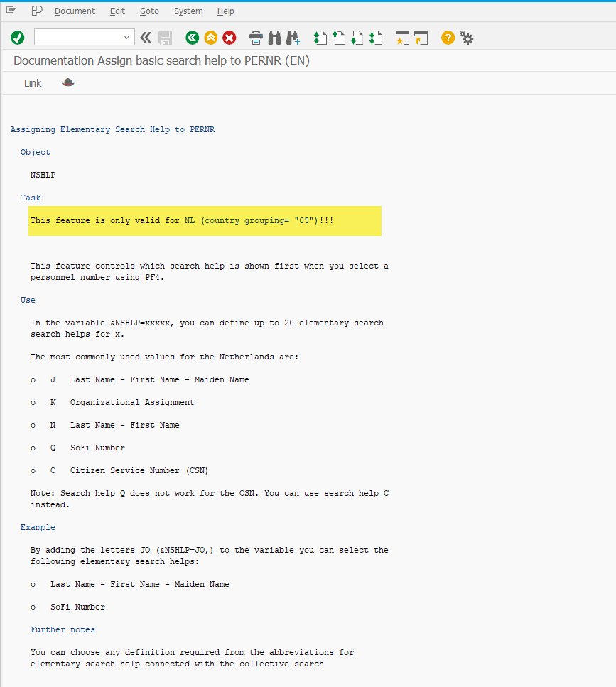Jump to Last Page icon
616x687 pixels.
375,38
